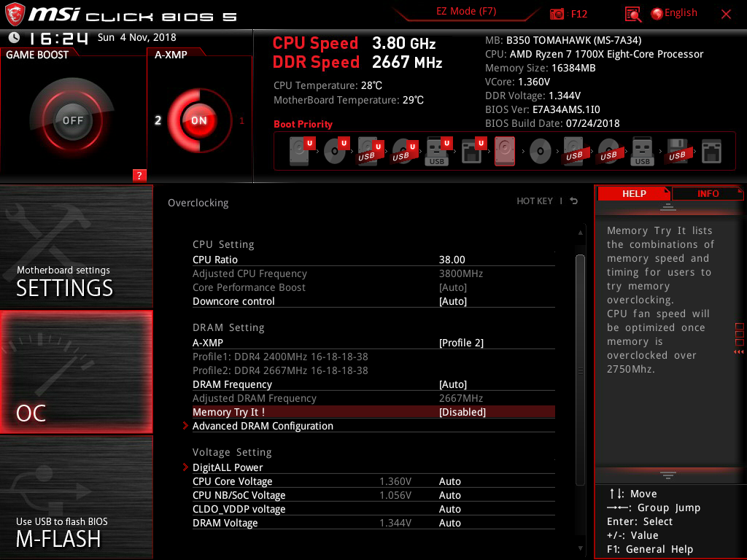Select the highlighted legacy hard disk boot device
The image size is (747, 560).
(505, 151)
